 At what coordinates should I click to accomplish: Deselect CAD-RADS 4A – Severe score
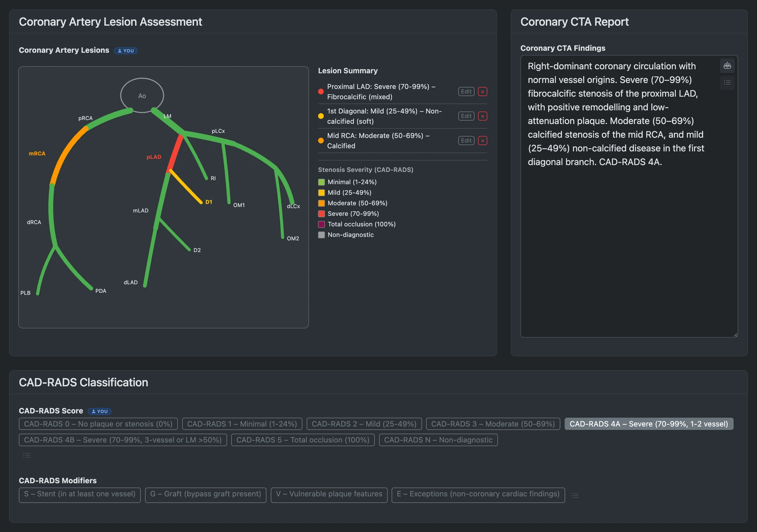coord(649,424)
